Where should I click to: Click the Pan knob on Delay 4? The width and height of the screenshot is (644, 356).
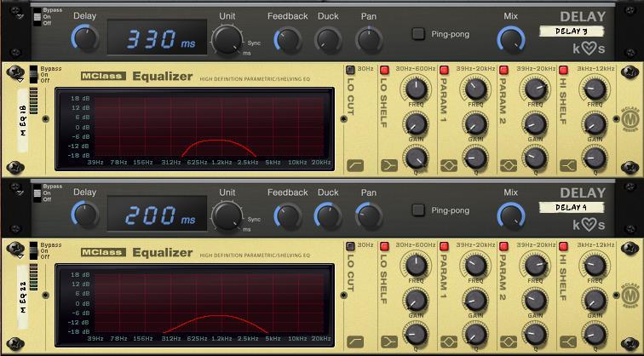pyautogui.click(x=369, y=215)
